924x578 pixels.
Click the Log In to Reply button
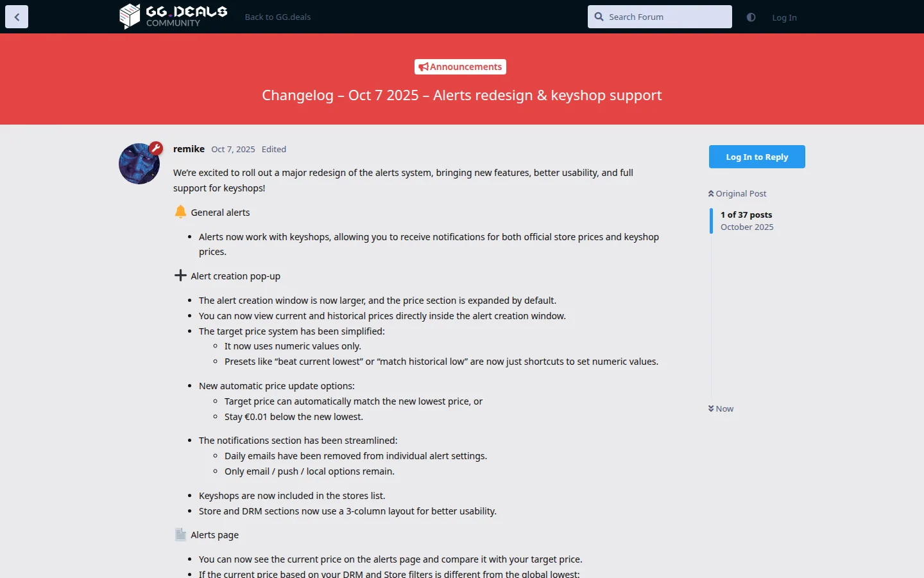757,157
